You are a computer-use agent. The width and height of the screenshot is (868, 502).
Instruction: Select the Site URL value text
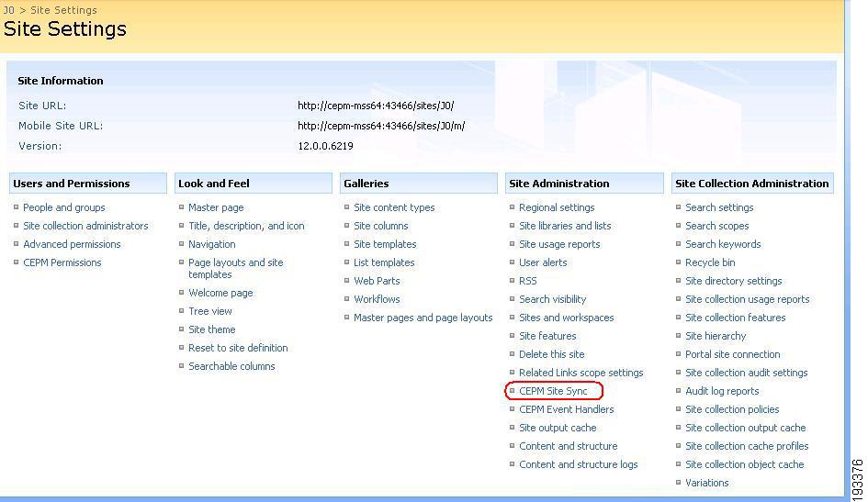coord(376,106)
